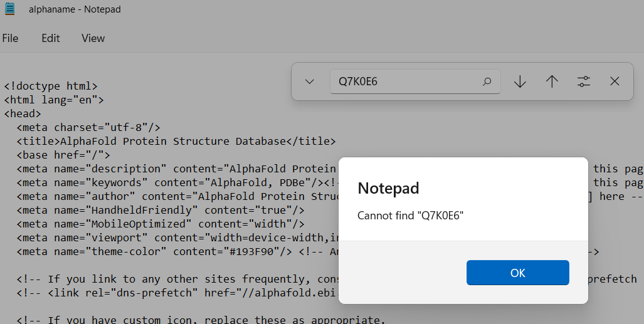Open the View menu
This screenshot has height=324, width=644.
[x=93, y=38]
